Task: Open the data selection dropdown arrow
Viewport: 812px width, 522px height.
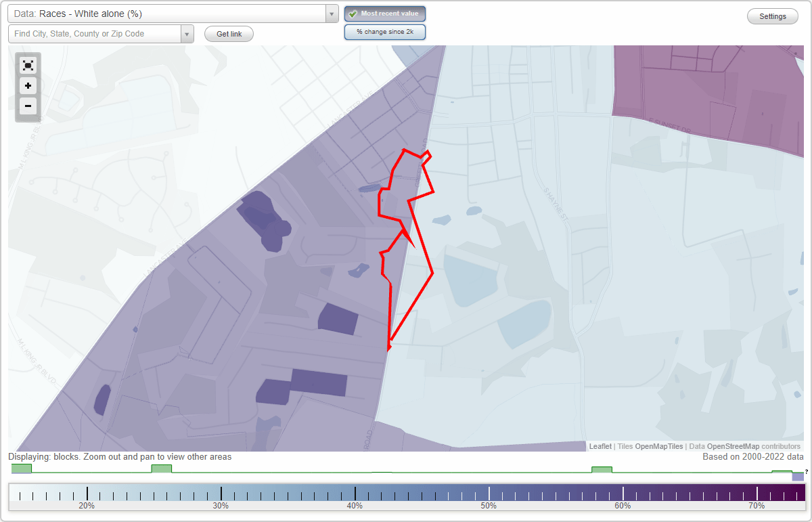Action: coord(332,14)
